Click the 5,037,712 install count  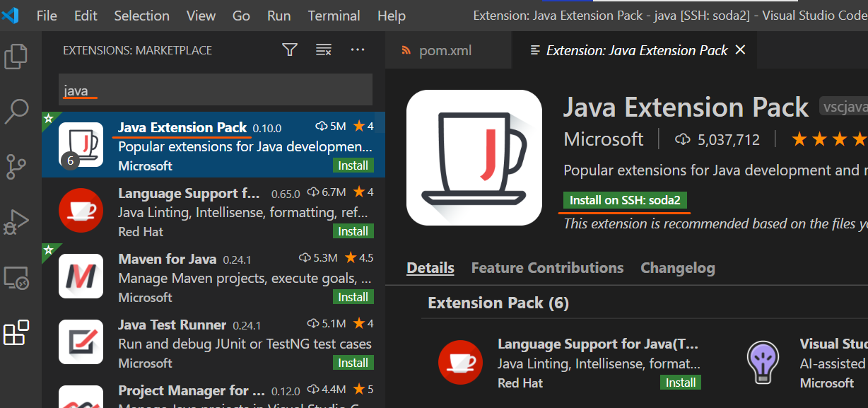[729, 140]
